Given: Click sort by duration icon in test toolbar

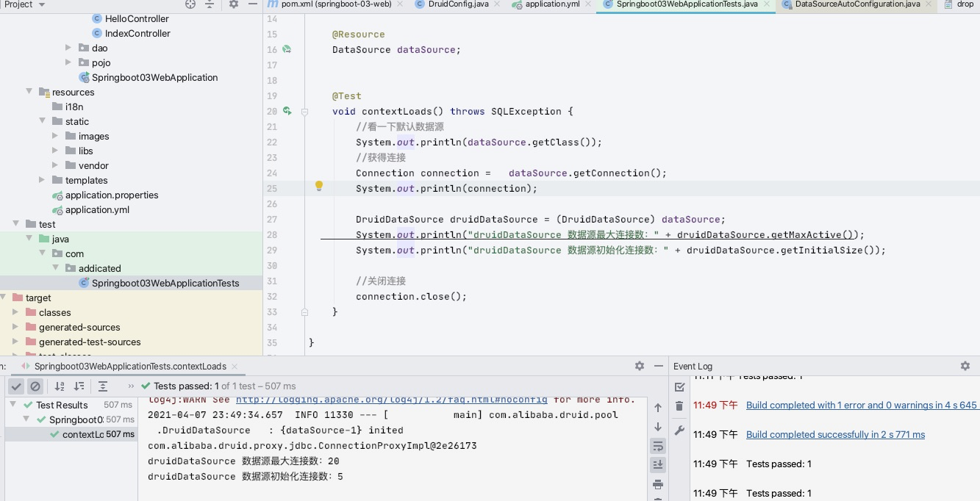Looking at the screenshot, I should [x=79, y=386].
